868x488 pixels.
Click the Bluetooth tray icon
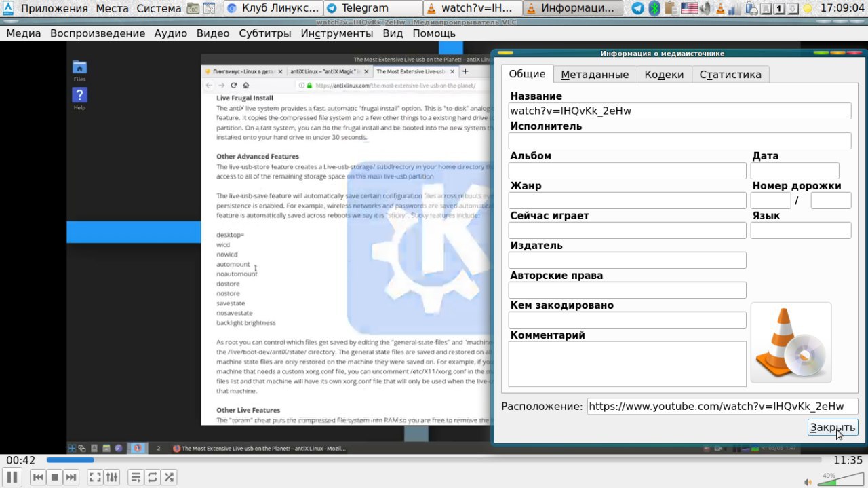pyautogui.click(x=655, y=8)
